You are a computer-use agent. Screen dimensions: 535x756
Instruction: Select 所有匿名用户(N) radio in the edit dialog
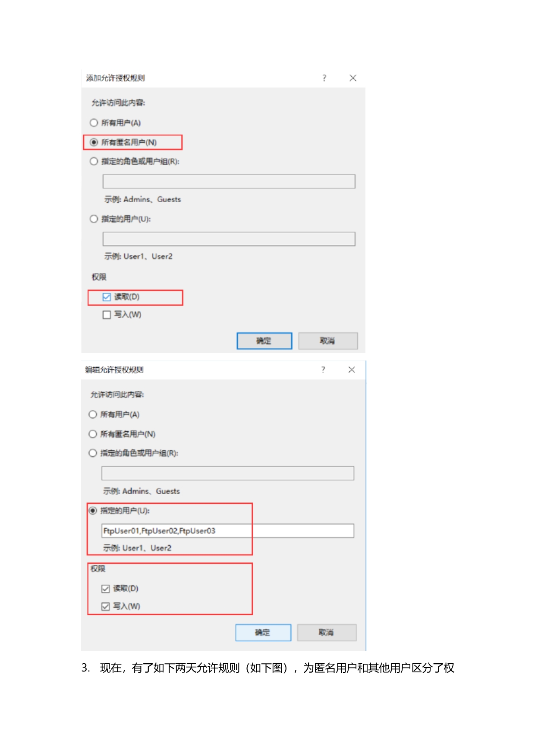click(x=92, y=434)
